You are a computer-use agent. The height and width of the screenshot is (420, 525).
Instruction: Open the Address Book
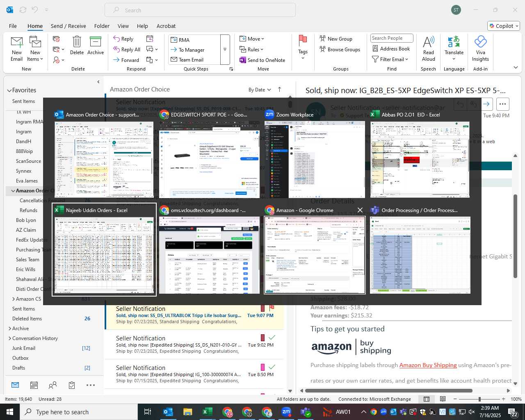(x=391, y=48)
